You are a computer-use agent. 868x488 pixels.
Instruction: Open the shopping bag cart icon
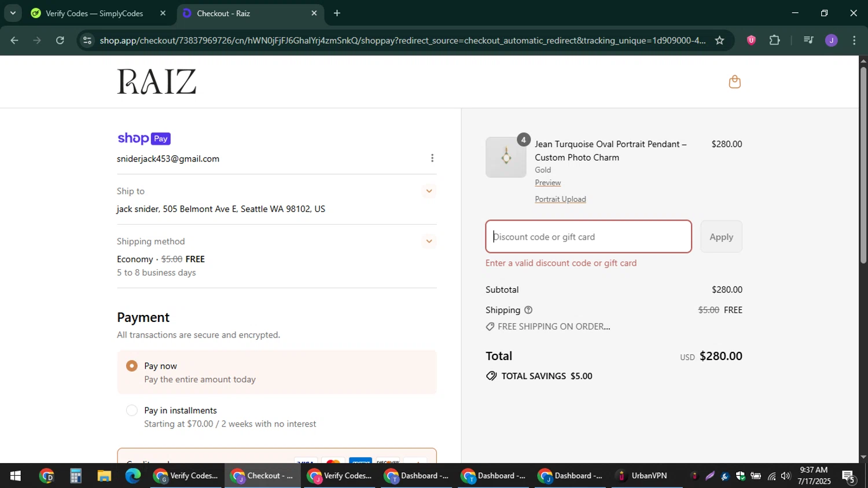(734, 82)
